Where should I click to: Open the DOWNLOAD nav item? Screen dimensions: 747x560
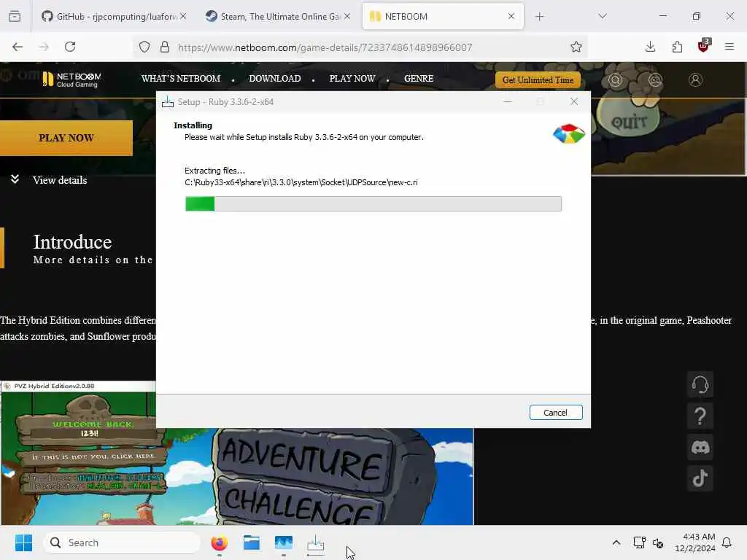[275, 79]
